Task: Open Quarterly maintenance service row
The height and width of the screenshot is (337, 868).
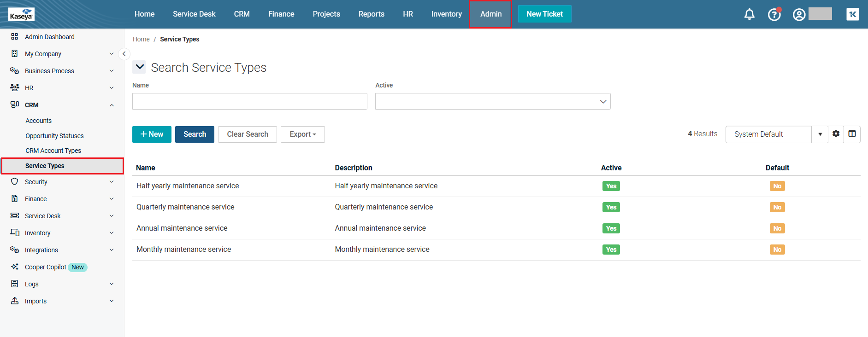Action: pos(185,207)
